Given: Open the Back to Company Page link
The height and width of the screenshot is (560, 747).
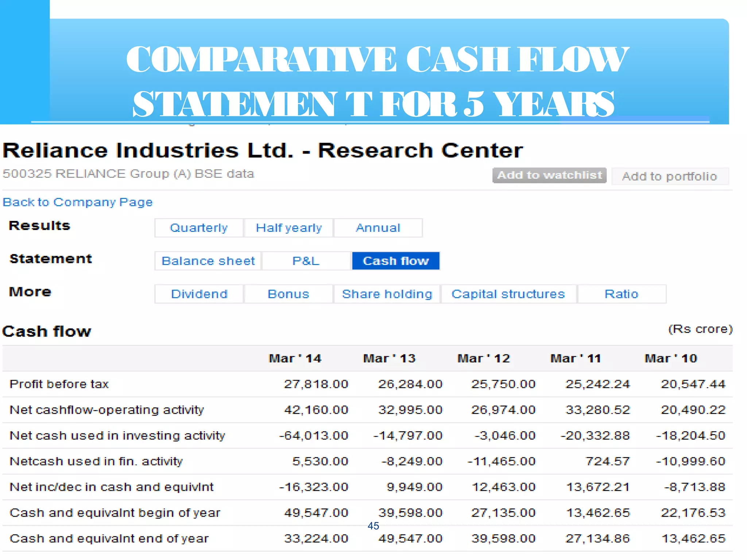Looking at the screenshot, I should 78,202.
